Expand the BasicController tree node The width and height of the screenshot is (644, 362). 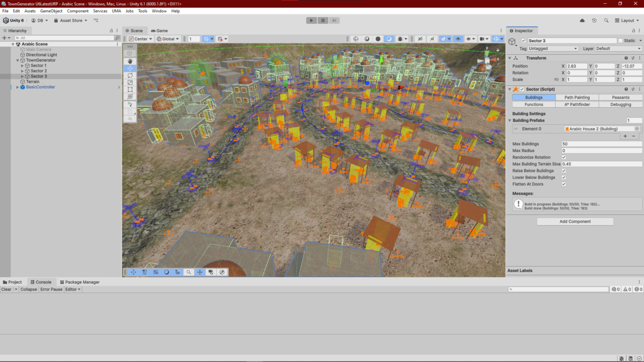18,87
